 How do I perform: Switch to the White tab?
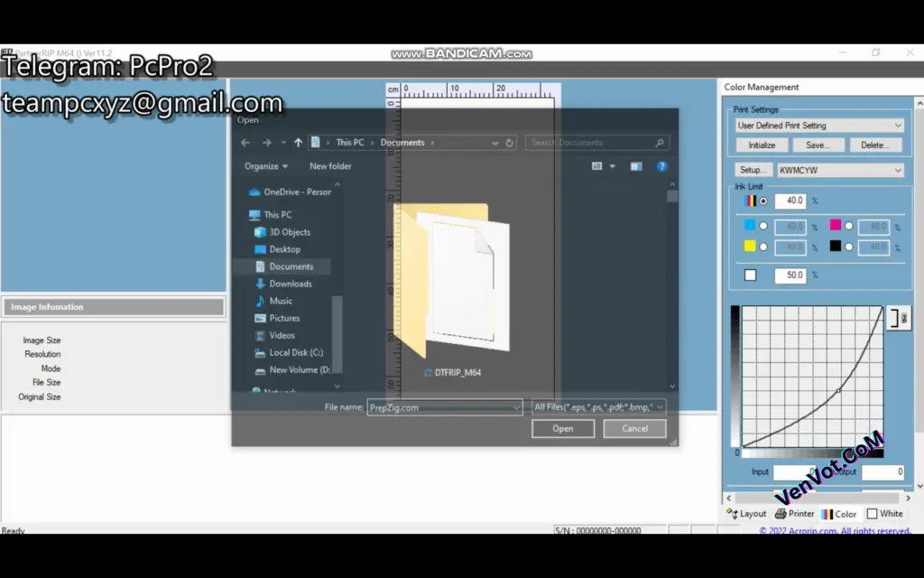885,514
